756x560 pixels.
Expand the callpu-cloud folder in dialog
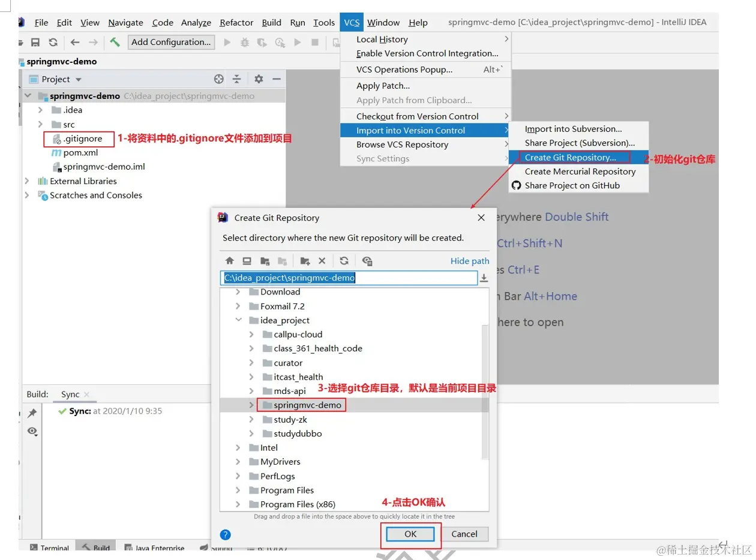click(251, 335)
